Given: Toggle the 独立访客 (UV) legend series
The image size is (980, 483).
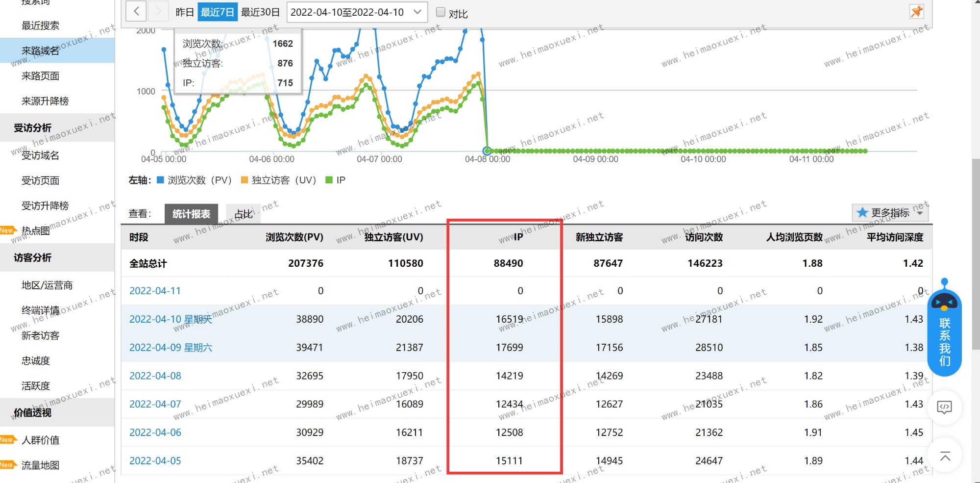Looking at the screenshot, I should (278, 180).
